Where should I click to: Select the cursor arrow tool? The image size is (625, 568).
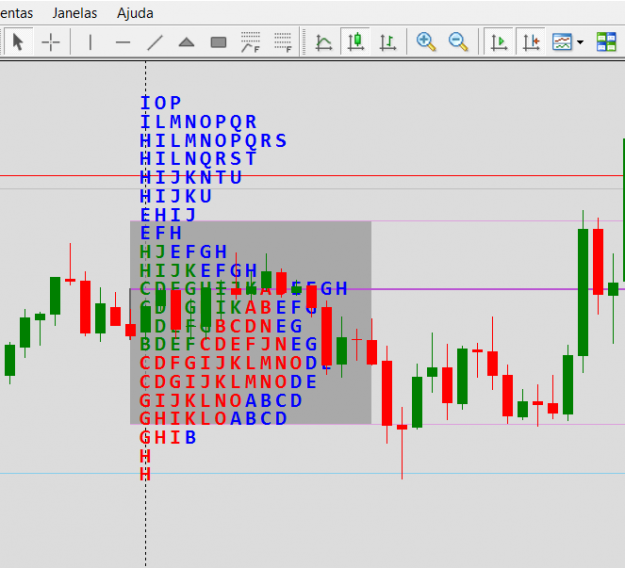[x=18, y=41]
